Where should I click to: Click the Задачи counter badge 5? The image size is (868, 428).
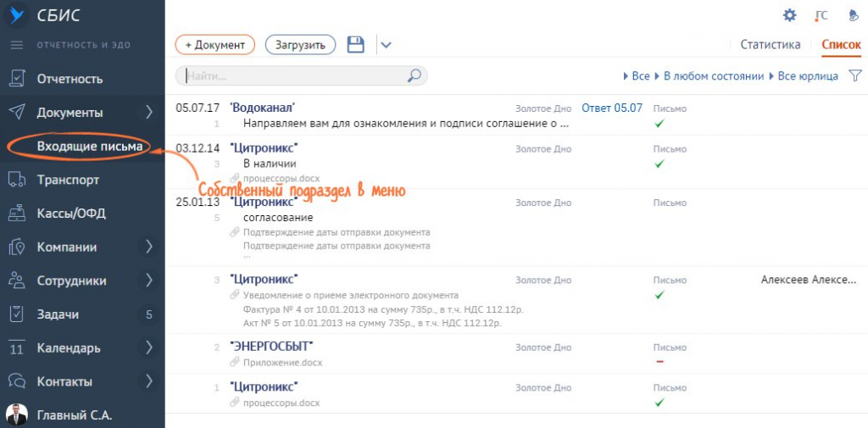(148, 314)
